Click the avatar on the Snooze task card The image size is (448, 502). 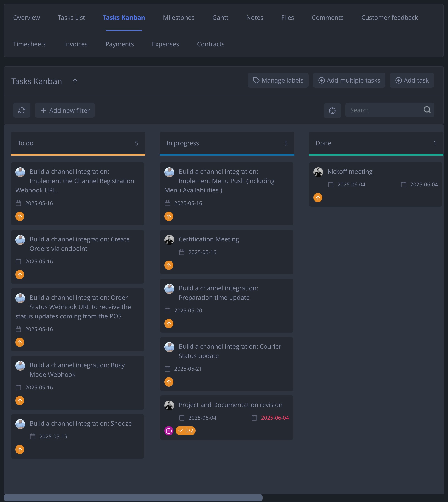click(x=20, y=424)
